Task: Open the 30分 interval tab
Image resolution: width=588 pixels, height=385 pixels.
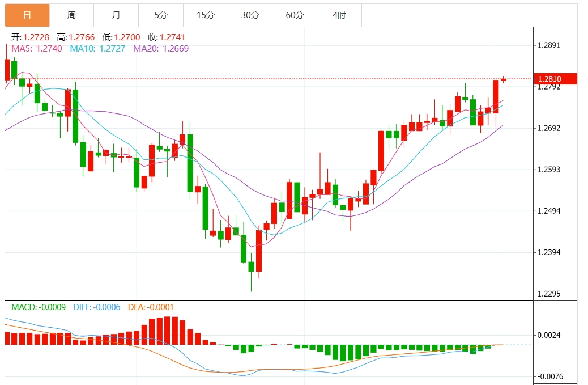Action: (x=250, y=15)
